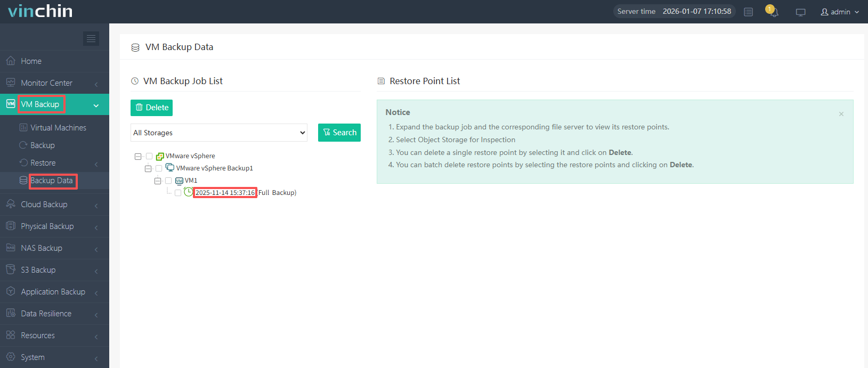Click the VMware vSphere tree icon

tap(160, 156)
